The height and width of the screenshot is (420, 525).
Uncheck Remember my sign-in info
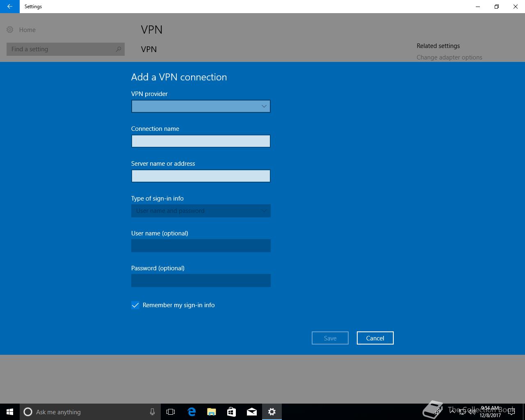[135, 305]
